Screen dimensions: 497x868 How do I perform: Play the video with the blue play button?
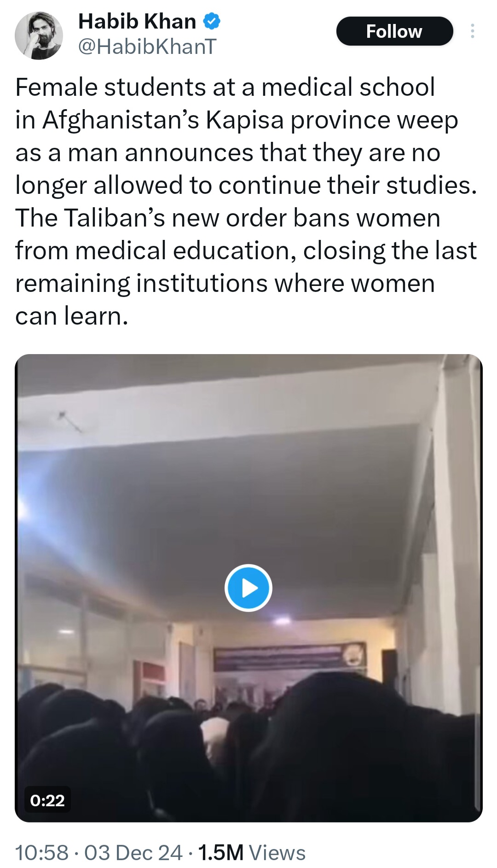tap(248, 588)
